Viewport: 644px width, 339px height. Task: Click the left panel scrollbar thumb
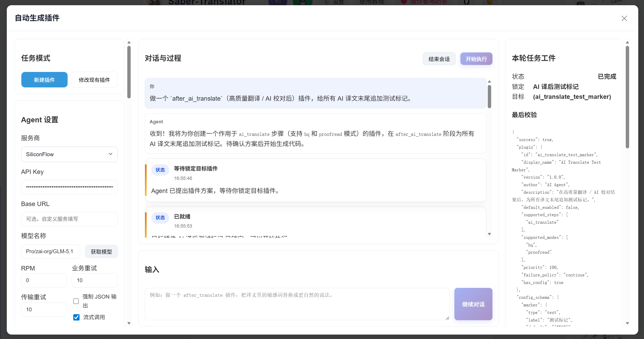pyautogui.click(x=129, y=72)
